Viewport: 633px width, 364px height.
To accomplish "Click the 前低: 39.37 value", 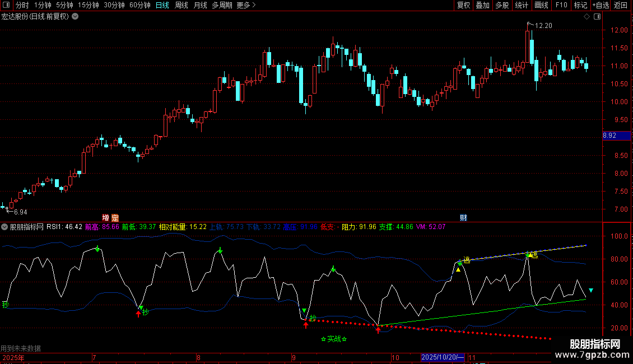I will [x=139, y=227].
